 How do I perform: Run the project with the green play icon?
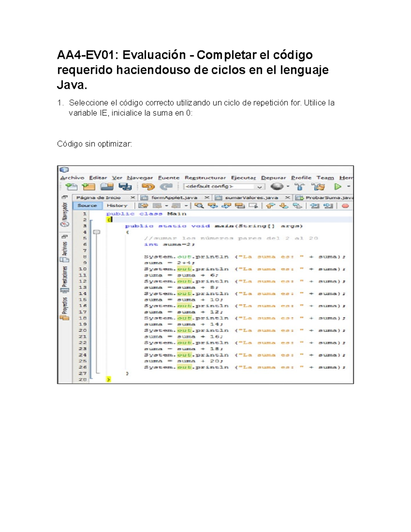[x=338, y=186]
